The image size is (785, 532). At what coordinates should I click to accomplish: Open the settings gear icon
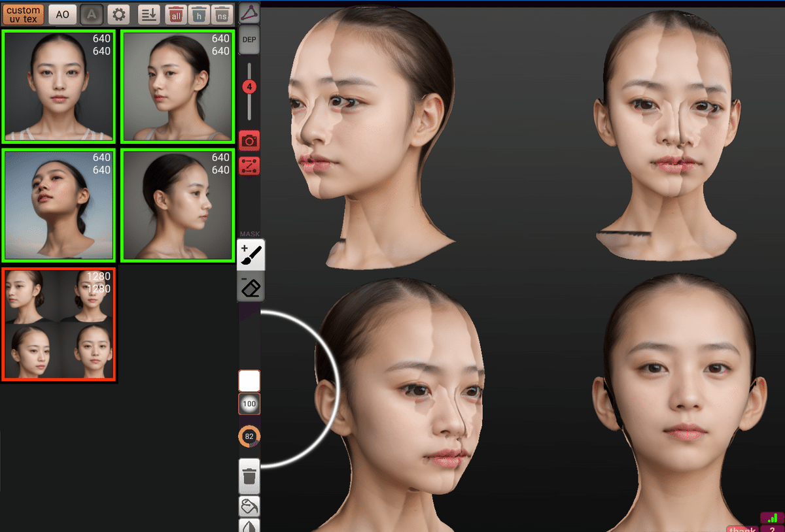(118, 14)
